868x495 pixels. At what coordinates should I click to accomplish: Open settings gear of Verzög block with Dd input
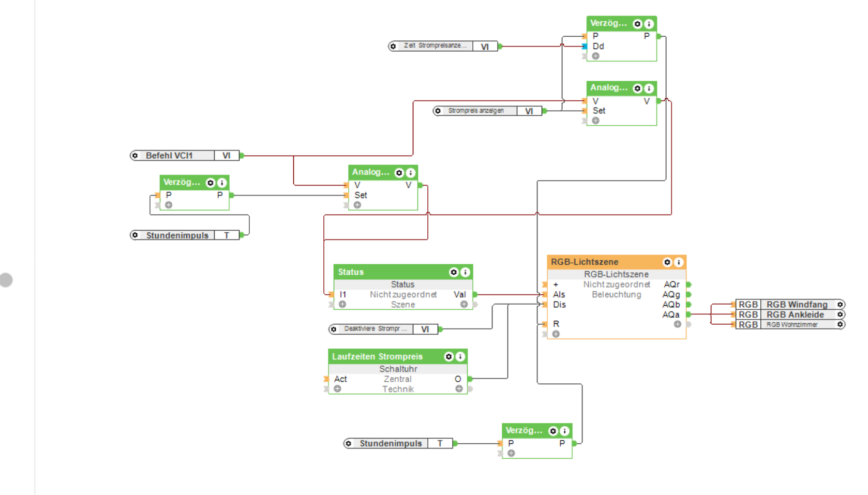coord(637,24)
